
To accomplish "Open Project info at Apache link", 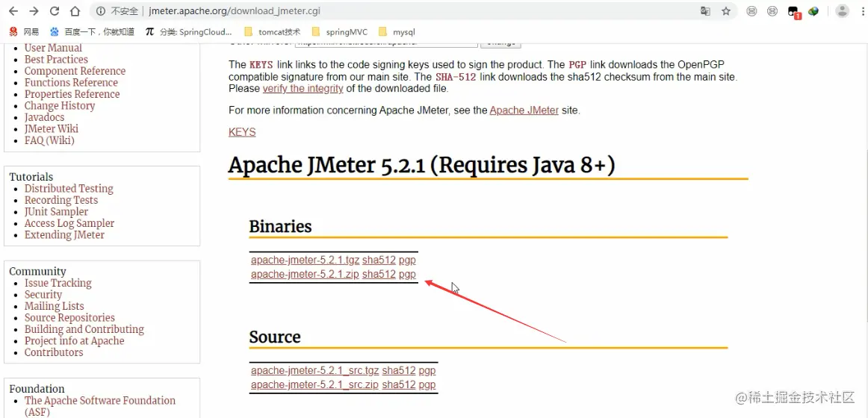I will [x=74, y=341].
